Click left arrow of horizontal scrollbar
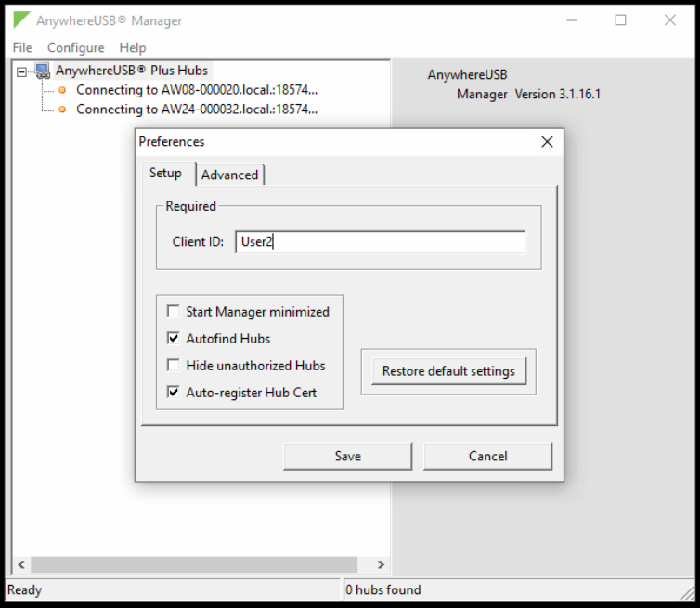 [x=21, y=564]
